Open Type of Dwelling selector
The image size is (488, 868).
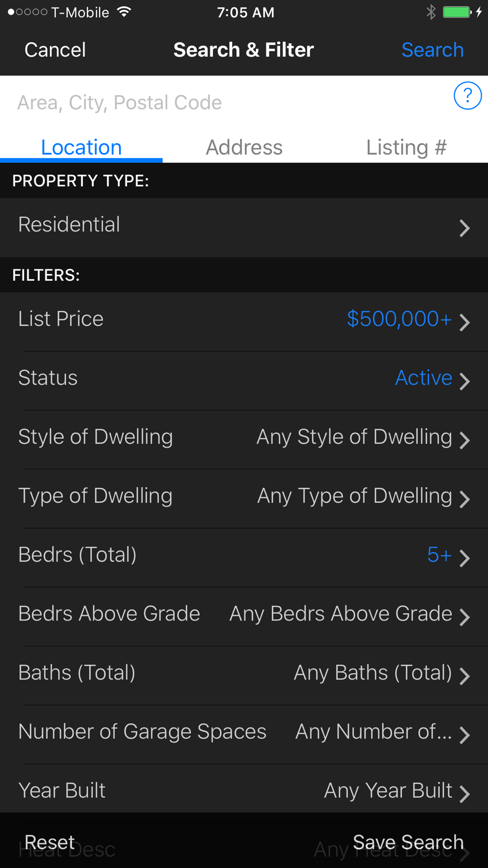(x=244, y=497)
